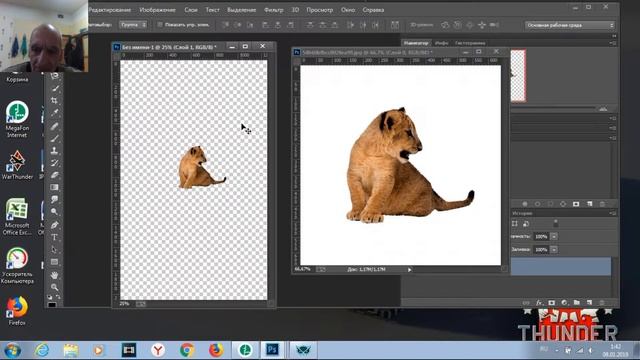
Task: Open Microsoft Office Excel desktop shortcut
Action: [x=17, y=217]
